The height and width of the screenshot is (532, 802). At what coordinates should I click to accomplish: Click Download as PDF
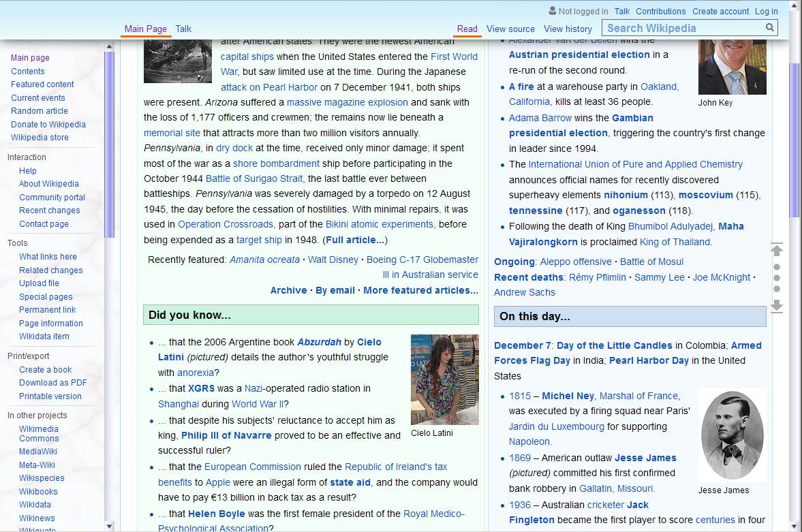coord(52,383)
